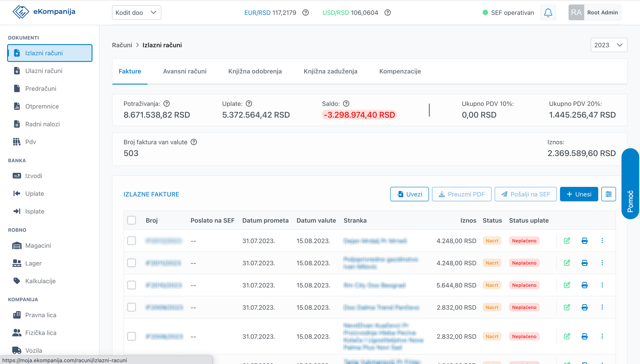The width and height of the screenshot is (640, 364).
Task: Expand the 2023 year selector
Action: [609, 45]
